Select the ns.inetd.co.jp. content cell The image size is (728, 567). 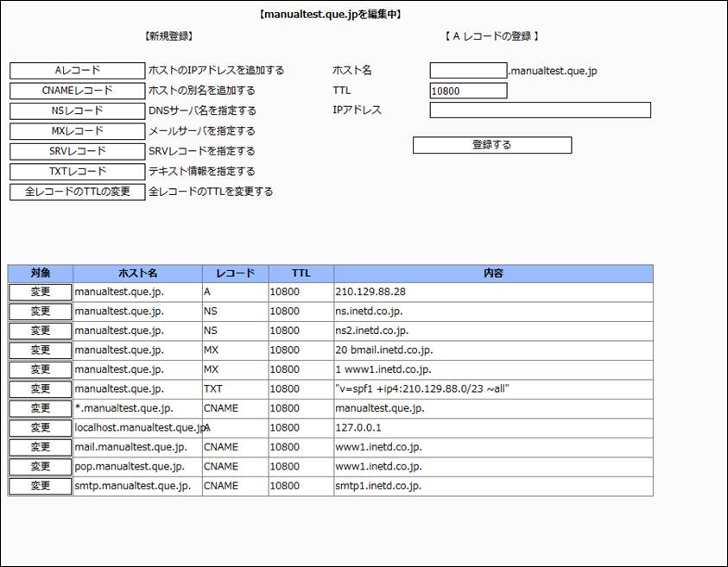[x=493, y=312]
